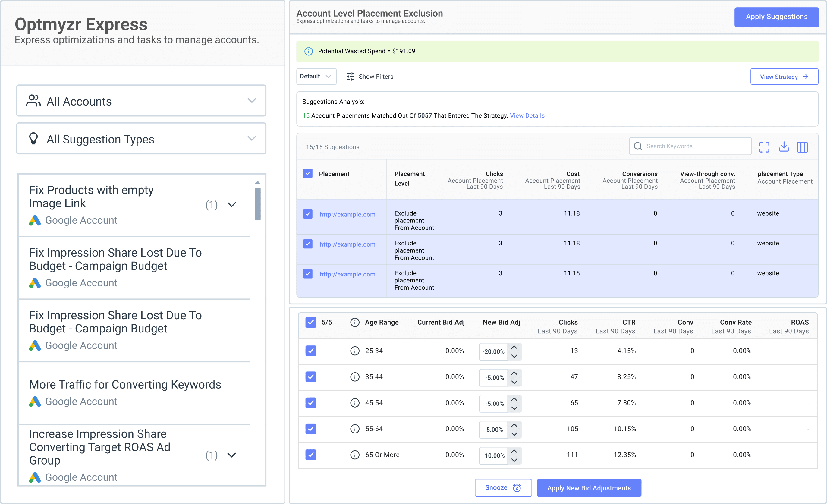Open the View Strategy link button

tap(784, 77)
